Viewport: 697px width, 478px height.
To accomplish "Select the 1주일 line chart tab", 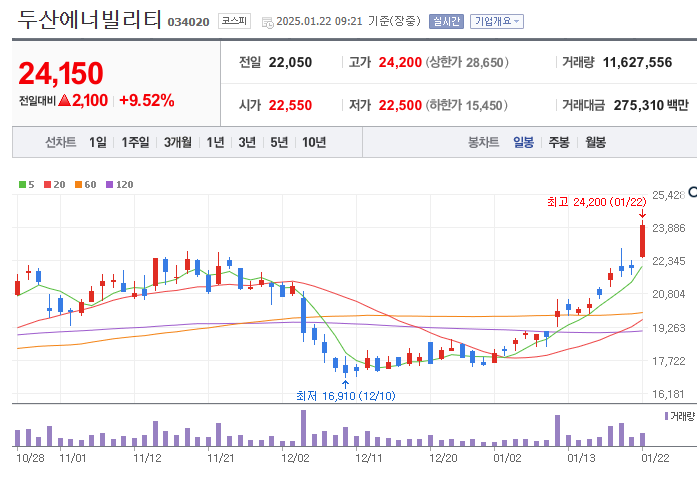I will click(135, 142).
